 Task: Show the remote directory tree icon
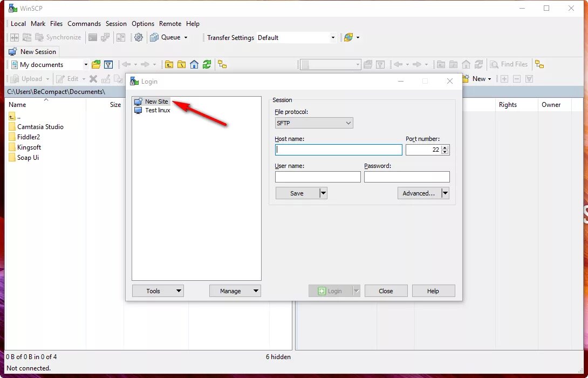539,65
